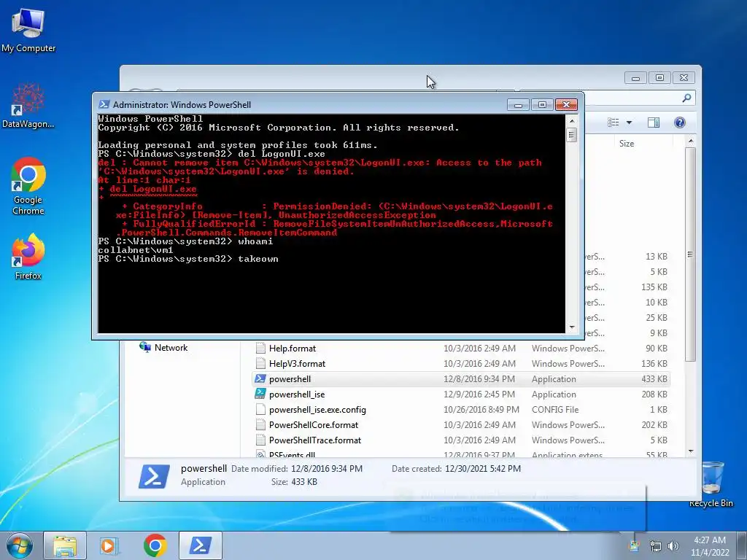Screen dimensions: 747x560
Task: Open the DataWagon desktop shortcut
Action: [x=28, y=106]
